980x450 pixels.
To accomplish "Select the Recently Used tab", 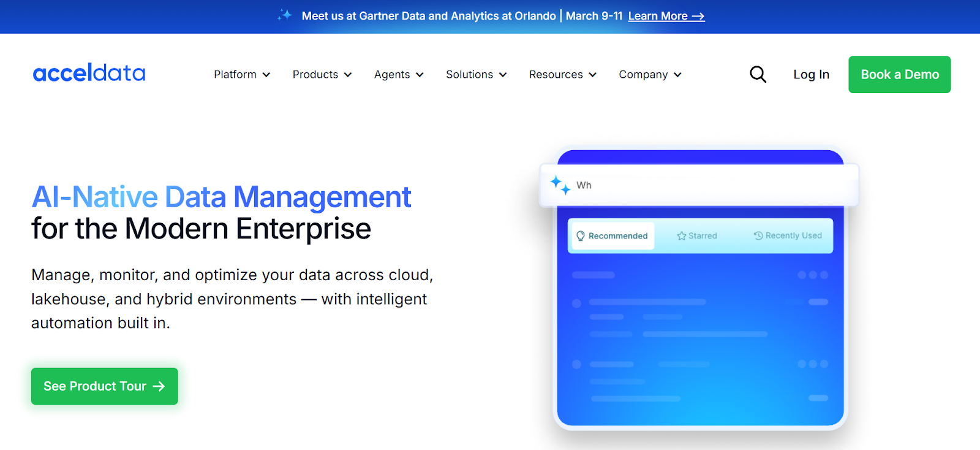I will tap(788, 235).
